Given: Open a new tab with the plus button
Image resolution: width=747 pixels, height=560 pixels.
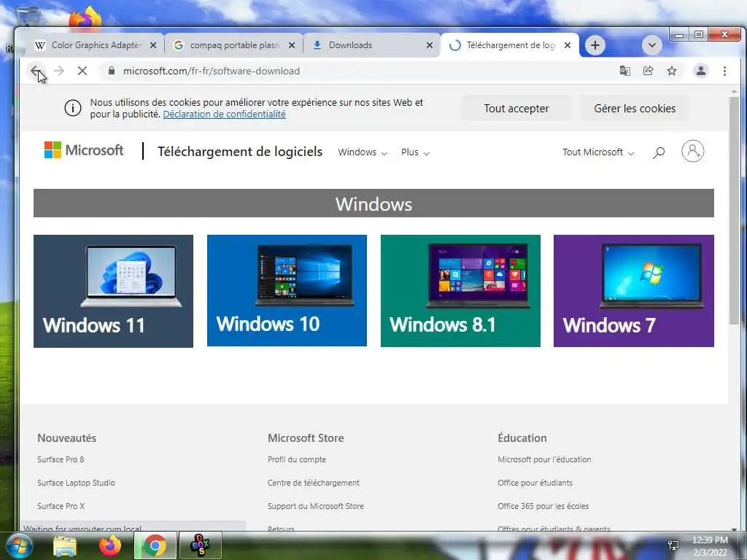Looking at the screenshot, I should pos(595,45).
